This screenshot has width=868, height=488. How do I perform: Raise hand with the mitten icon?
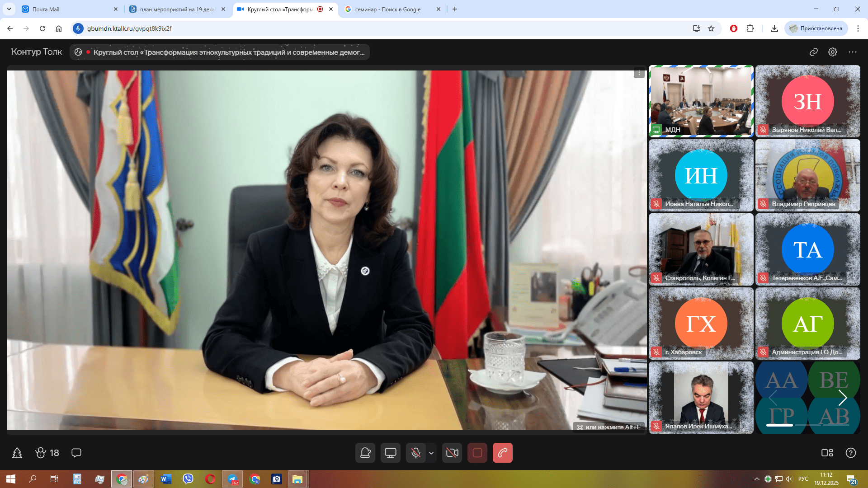pos(365,453)
